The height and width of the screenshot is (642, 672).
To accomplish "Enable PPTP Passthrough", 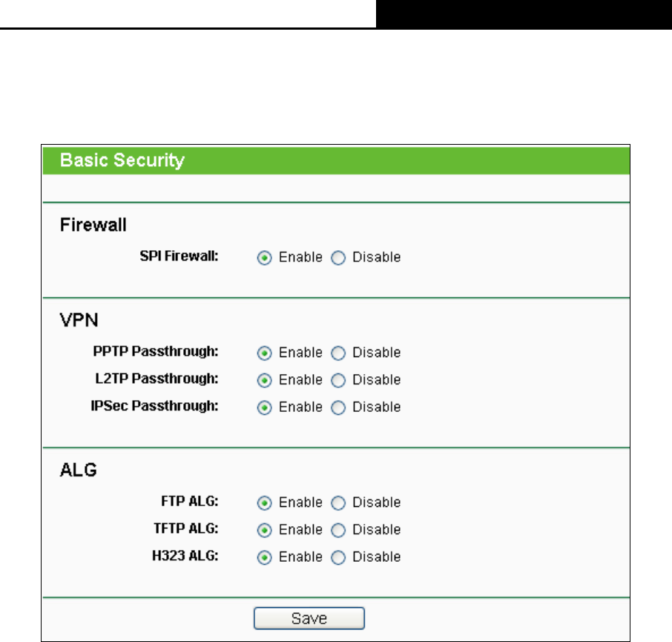I will point(265,353).
